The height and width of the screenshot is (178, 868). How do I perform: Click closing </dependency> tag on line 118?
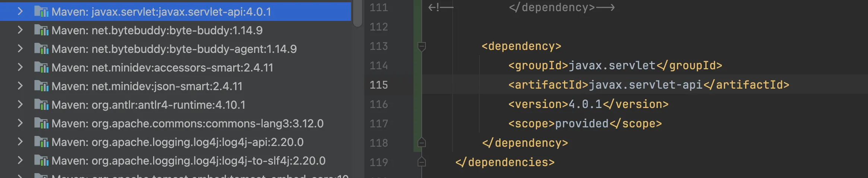tap(525, 143)
